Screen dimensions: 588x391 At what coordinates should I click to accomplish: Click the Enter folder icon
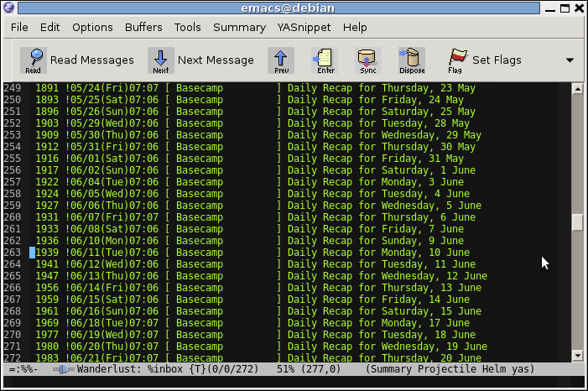point(325,60)
